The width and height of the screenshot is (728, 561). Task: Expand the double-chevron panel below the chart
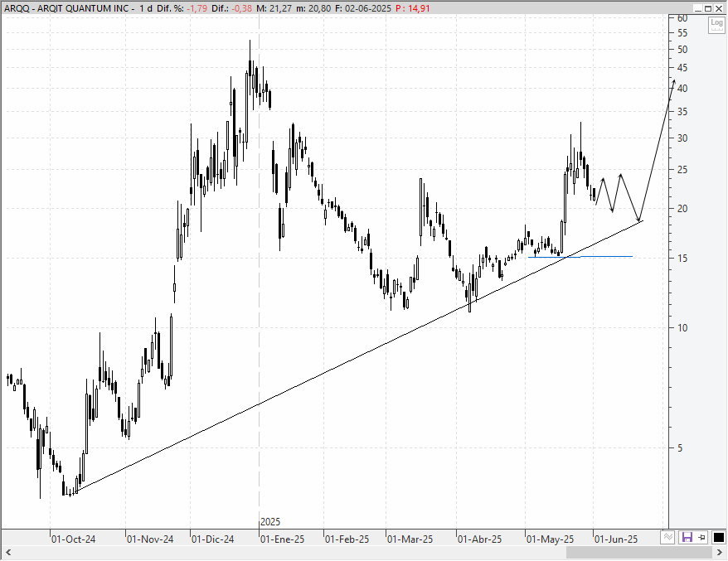pos(667,538)
